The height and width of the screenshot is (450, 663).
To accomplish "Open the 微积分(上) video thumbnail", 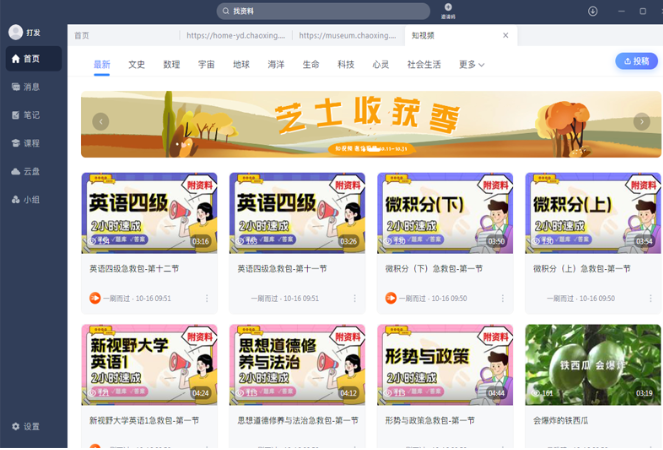I will point(593,213).
